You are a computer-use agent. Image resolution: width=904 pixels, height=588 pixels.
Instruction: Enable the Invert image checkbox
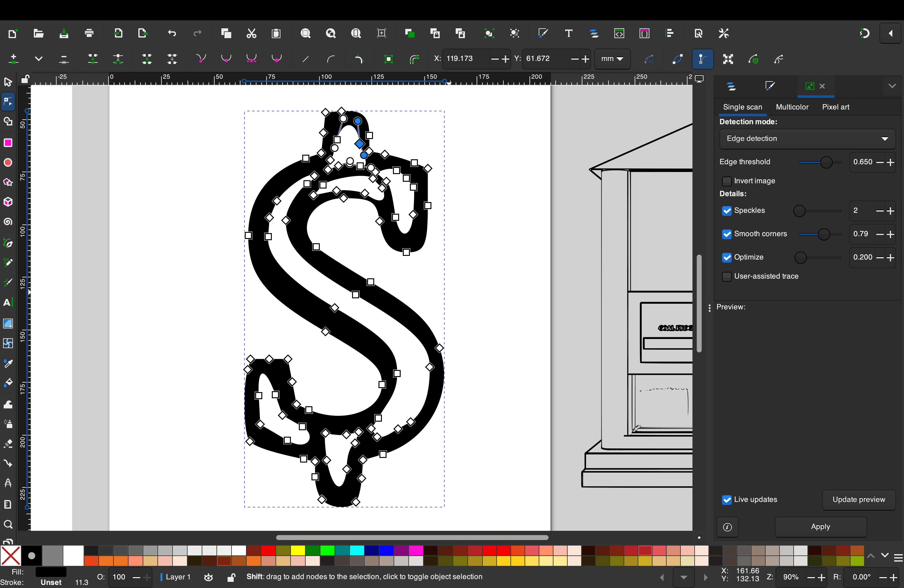tap(726, 181)
